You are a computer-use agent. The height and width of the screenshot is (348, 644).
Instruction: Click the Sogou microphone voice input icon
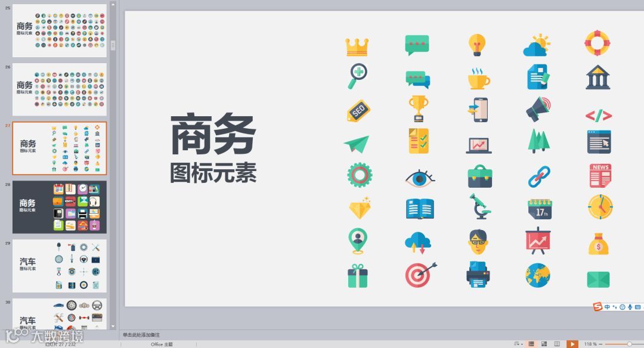click(630, 307)
